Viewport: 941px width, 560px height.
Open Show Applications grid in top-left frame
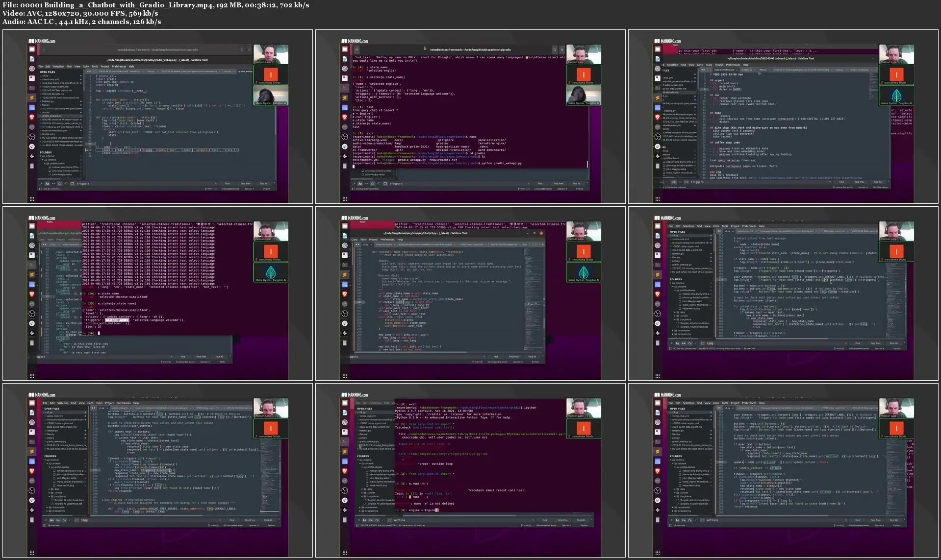point(32,199)
